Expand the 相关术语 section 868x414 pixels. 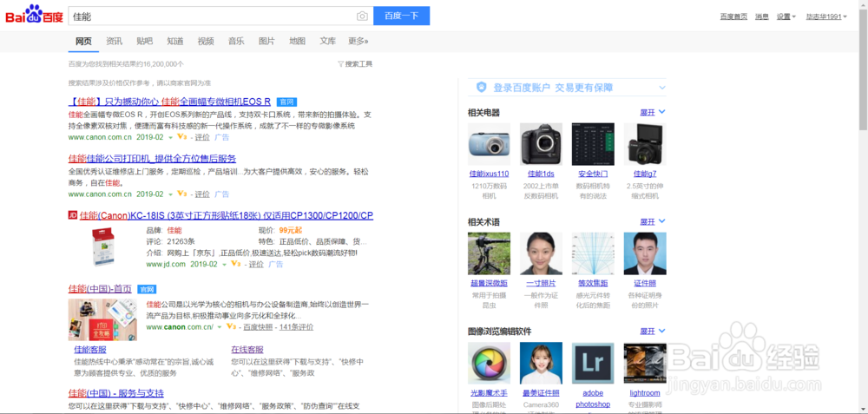tap(653, 222)
